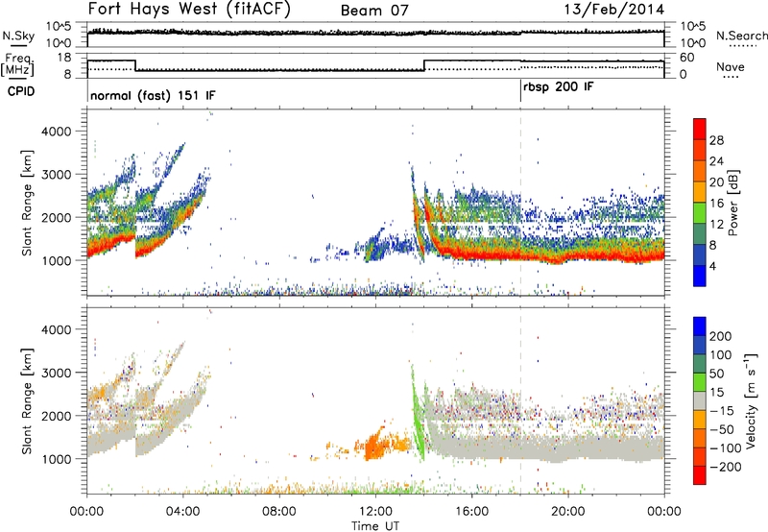Click the "Slant Range [km]" label of the velocity panel
The height and width of the screenshot is (532, 768).
[27, 400]
